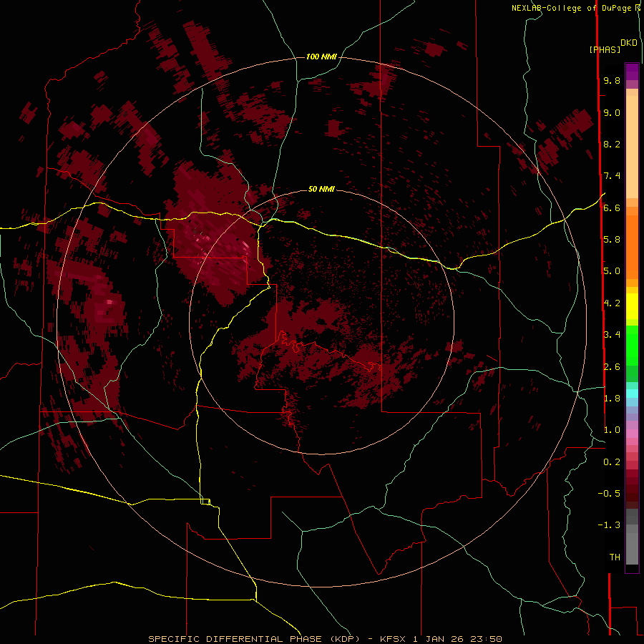The height and width of the screenshot is (644, 644).
Task: Pick the bright green band of the color scale
Action: click(x=632, y=346)
